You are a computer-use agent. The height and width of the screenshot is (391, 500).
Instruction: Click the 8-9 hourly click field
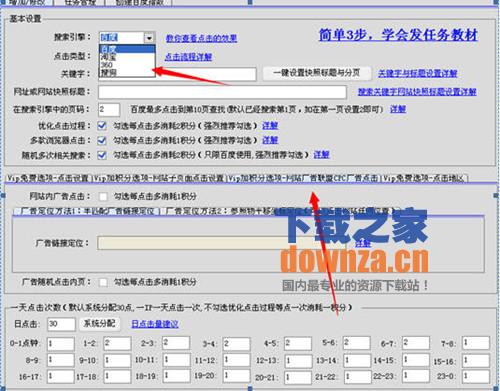pos(60,360)
